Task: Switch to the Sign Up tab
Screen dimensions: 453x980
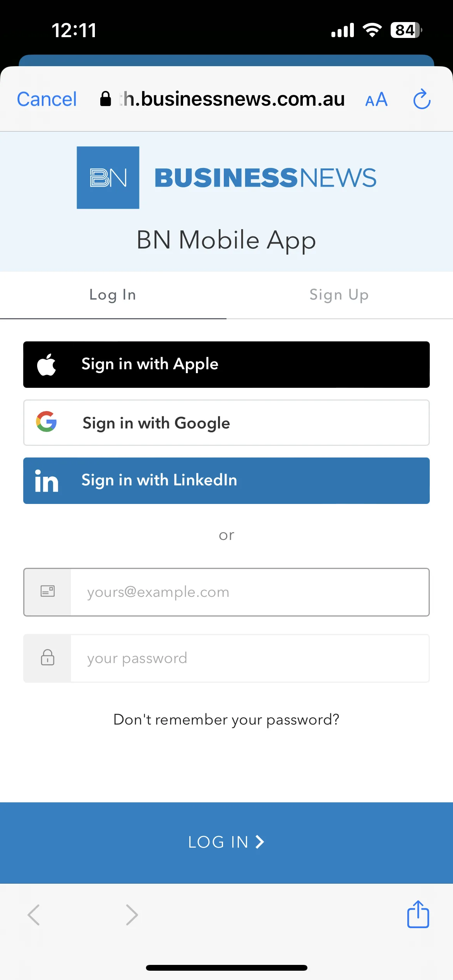Action: coord(339,295)
